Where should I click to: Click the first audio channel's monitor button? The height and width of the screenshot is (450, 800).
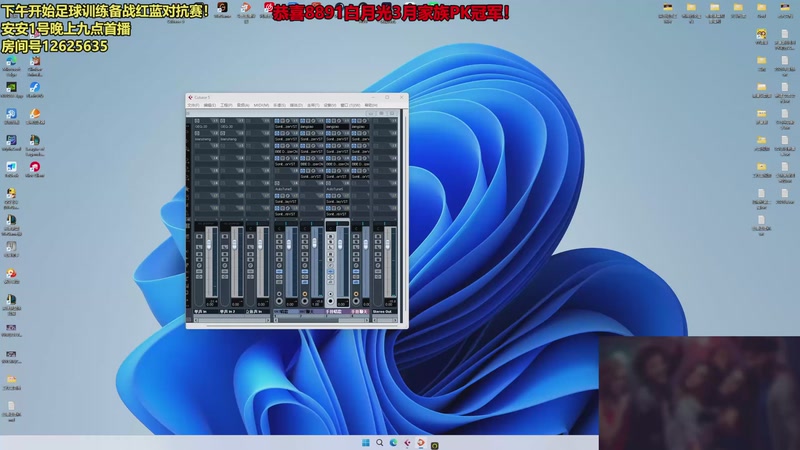(x=279, y=294)
